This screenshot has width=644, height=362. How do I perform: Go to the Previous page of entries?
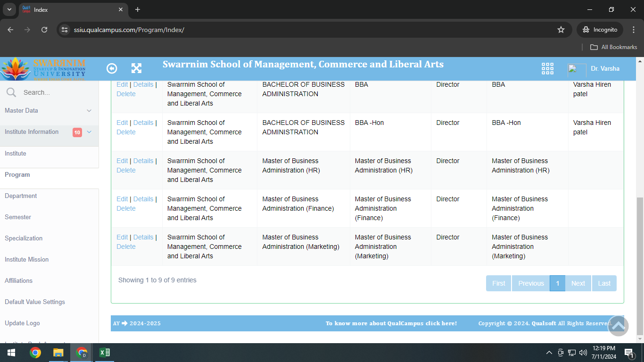click(531, 283)
